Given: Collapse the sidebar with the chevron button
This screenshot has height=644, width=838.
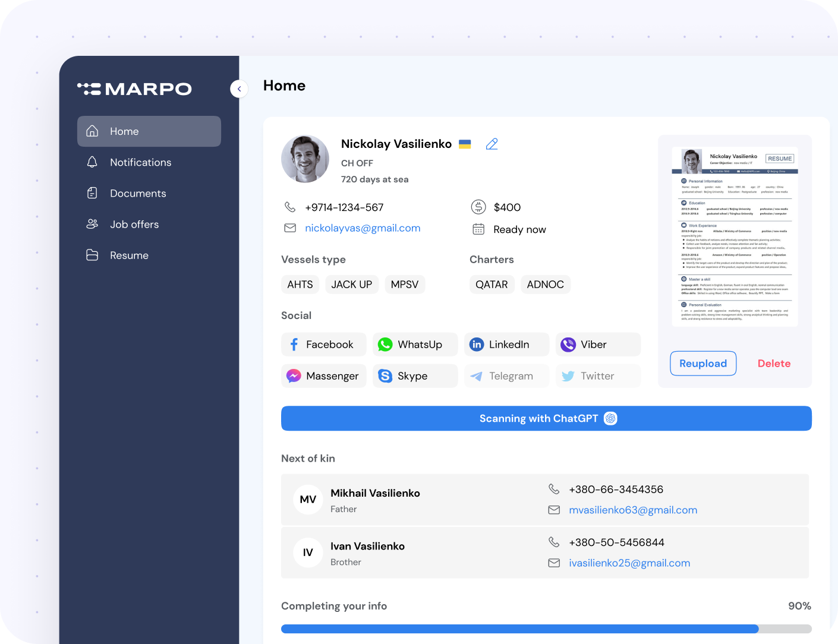Looking at the screenshot, I should pos(239,89).
